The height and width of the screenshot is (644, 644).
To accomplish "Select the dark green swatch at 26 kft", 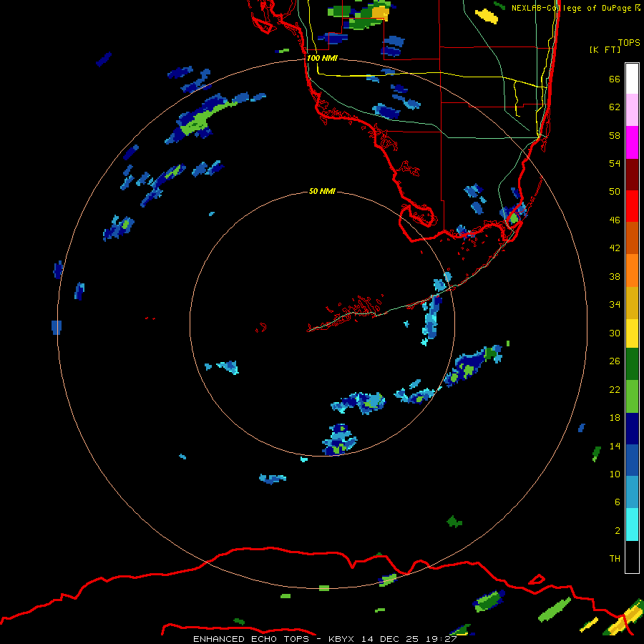I will 632,364.
